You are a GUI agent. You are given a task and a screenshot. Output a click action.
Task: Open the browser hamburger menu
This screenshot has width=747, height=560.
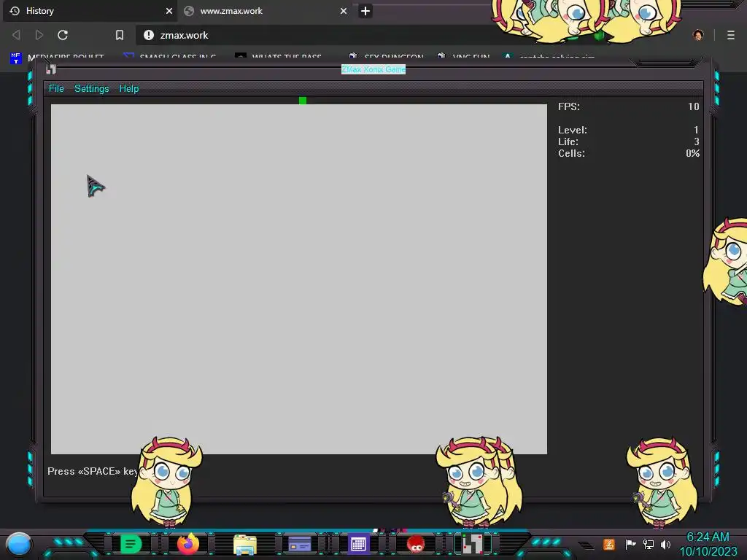tap(731, 35)
